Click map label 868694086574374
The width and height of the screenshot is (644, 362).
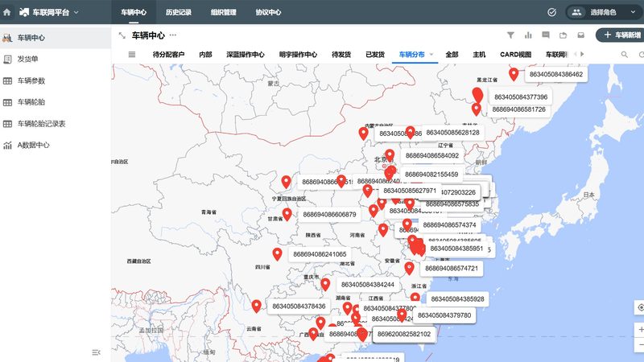click(449, 225)
